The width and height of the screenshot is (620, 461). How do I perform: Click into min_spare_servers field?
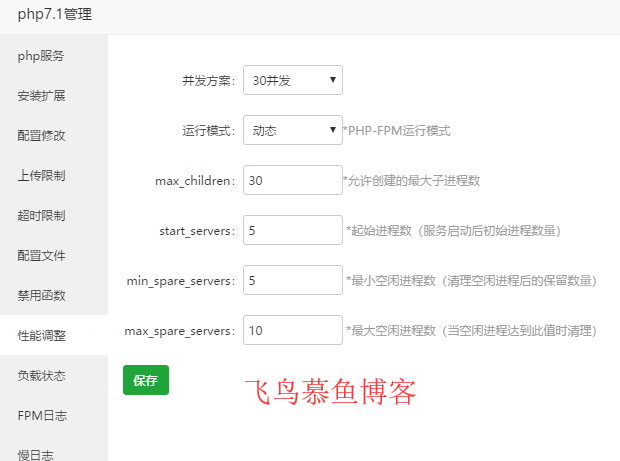(x=292, y=281)
